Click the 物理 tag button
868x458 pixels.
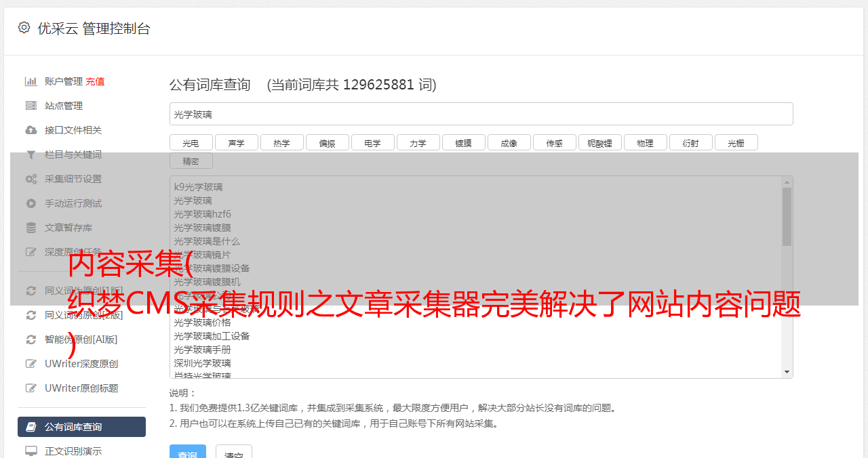tap(645, 142)
